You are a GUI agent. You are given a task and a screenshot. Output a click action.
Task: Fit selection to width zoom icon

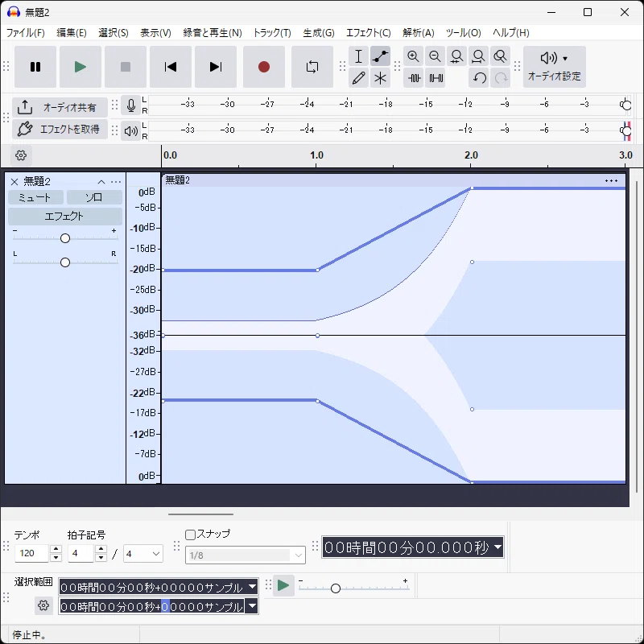click(x=456, y=56)
